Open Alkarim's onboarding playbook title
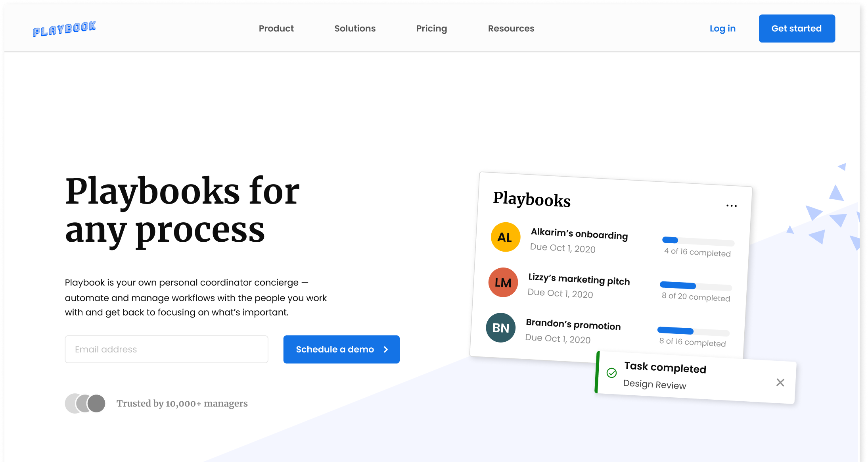 (579, 234)
